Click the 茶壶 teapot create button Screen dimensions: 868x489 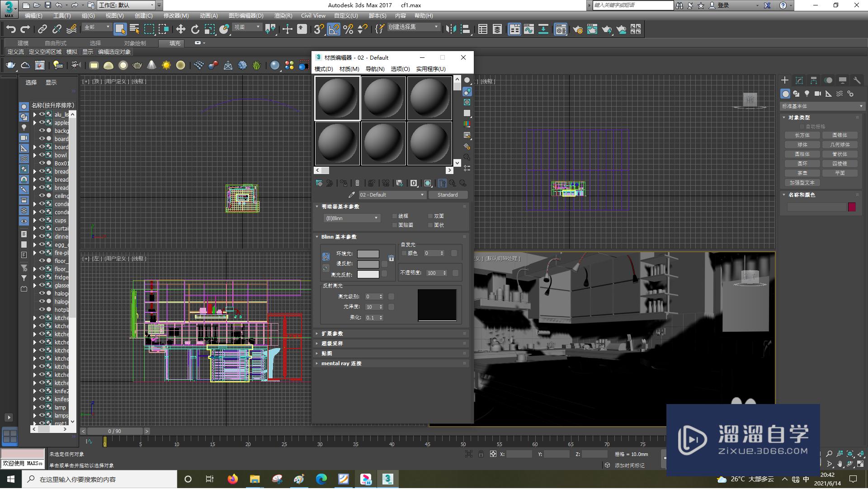(802, 173)
